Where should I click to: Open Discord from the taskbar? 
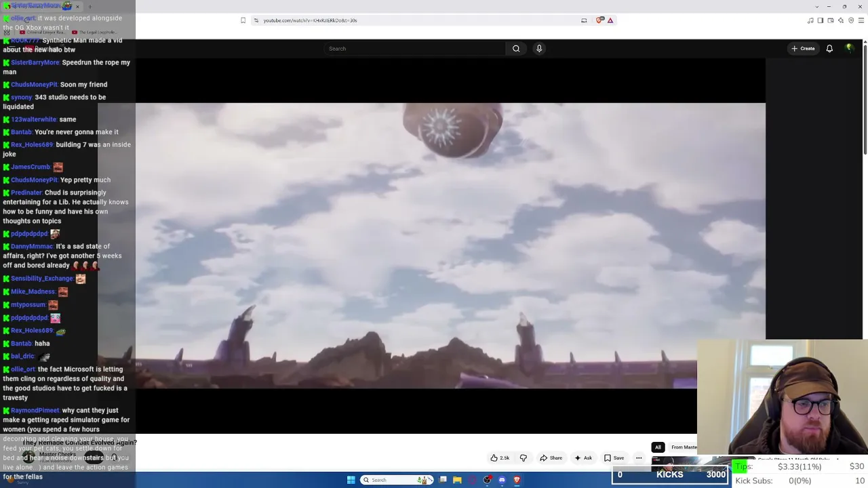coord(502,480)
